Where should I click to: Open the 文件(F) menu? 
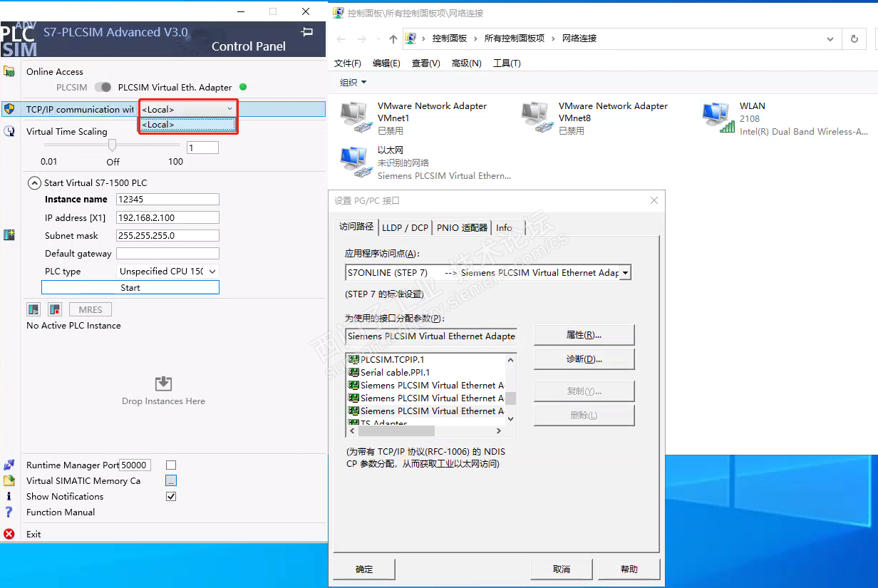348,63
